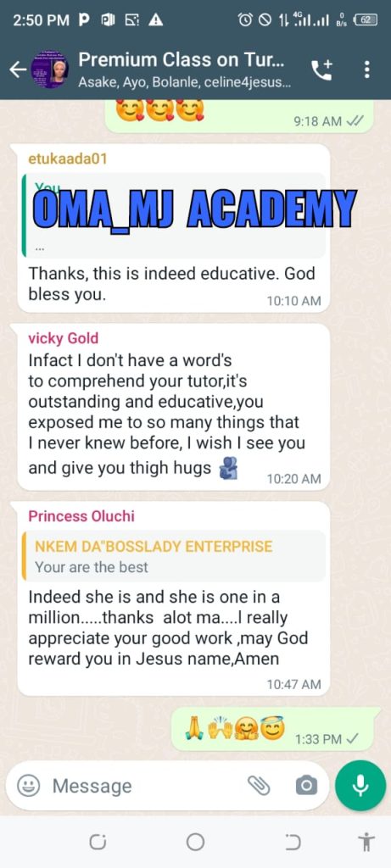Tap the accessibility shortcut icon
The width and height of the screenshot is (391, 868).
click(366, 842)
